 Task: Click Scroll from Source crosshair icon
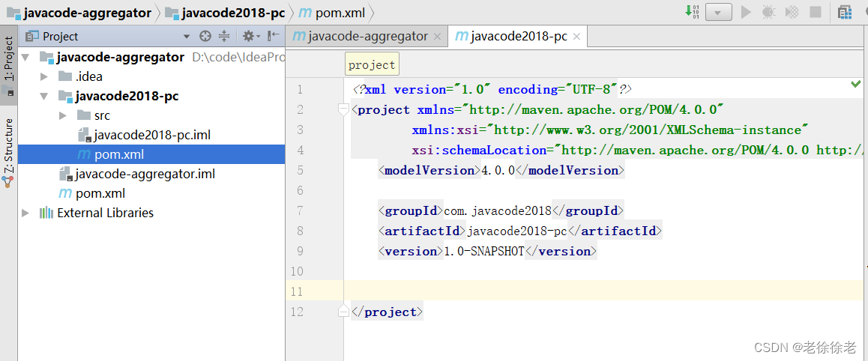(205, 37)
